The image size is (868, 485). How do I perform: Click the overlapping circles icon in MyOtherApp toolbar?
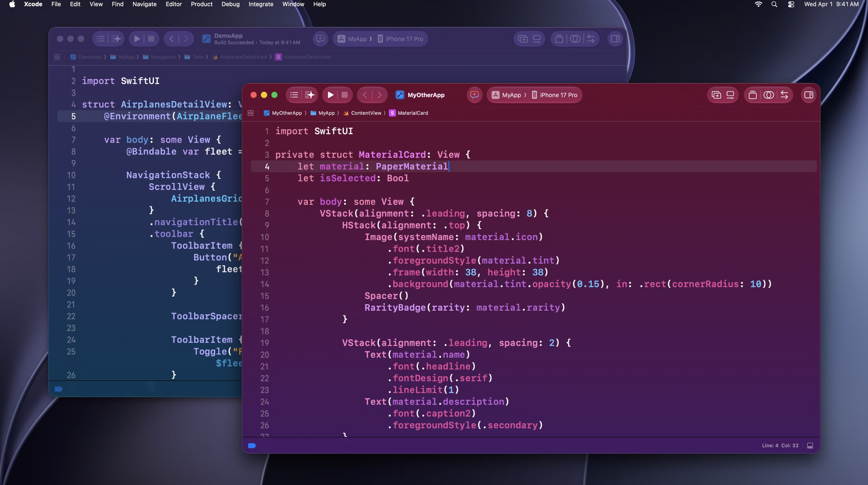coord(769,95)
